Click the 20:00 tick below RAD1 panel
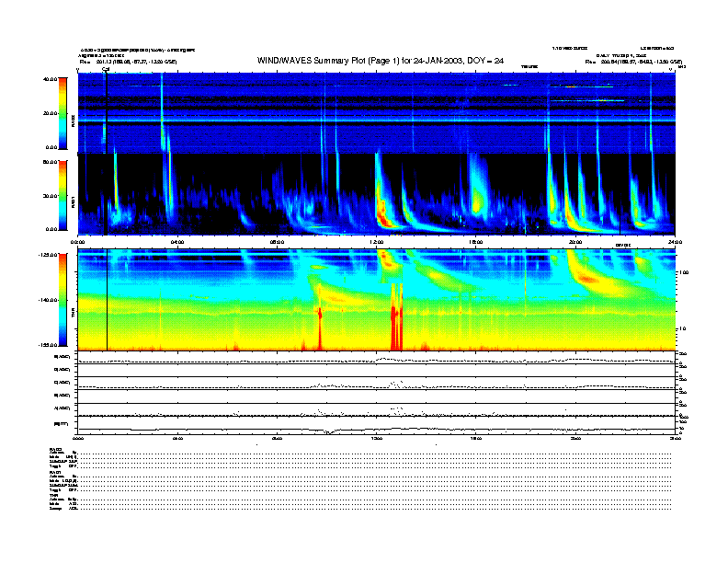This screenshot has height=563, width=728. tap(575, 242)
